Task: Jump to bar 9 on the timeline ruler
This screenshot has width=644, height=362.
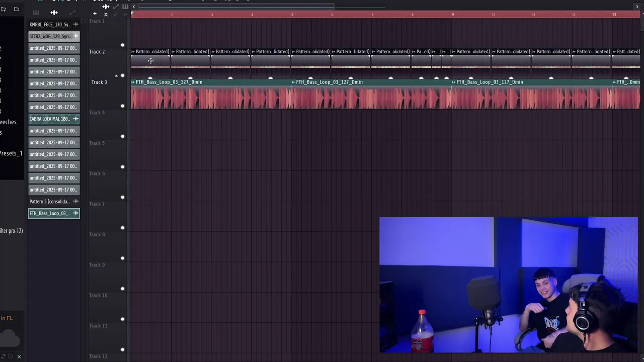Action: click(x=452, y=14)
